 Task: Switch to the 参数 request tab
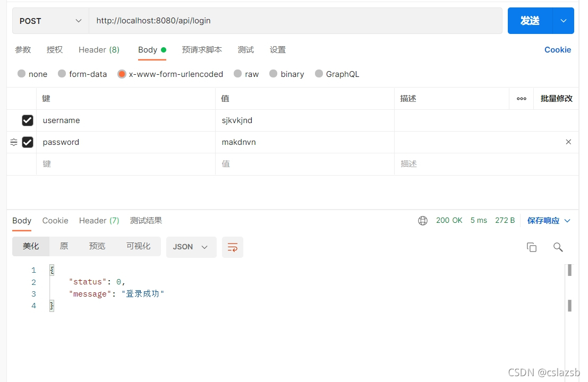click(23, 50)
